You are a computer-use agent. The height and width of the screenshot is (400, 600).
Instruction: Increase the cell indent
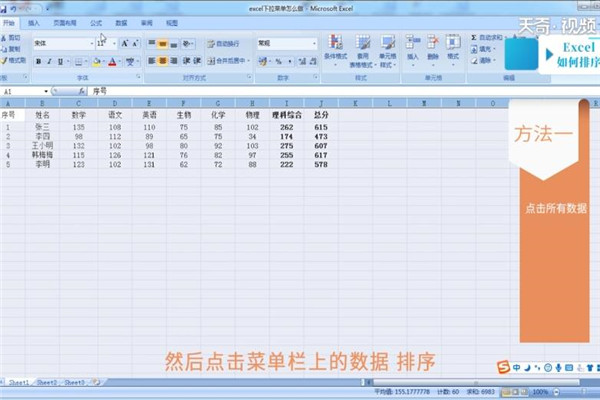[x=197, y=61]
